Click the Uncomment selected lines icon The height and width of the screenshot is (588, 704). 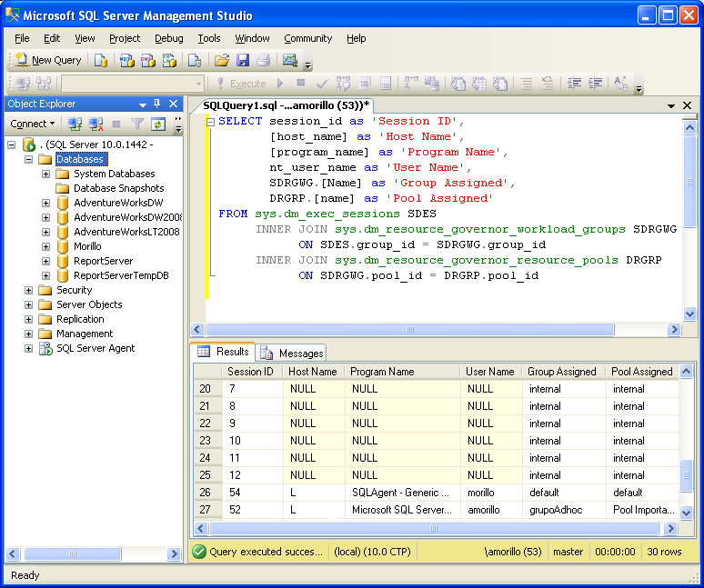pyautogui.click(x=548, y=84)
